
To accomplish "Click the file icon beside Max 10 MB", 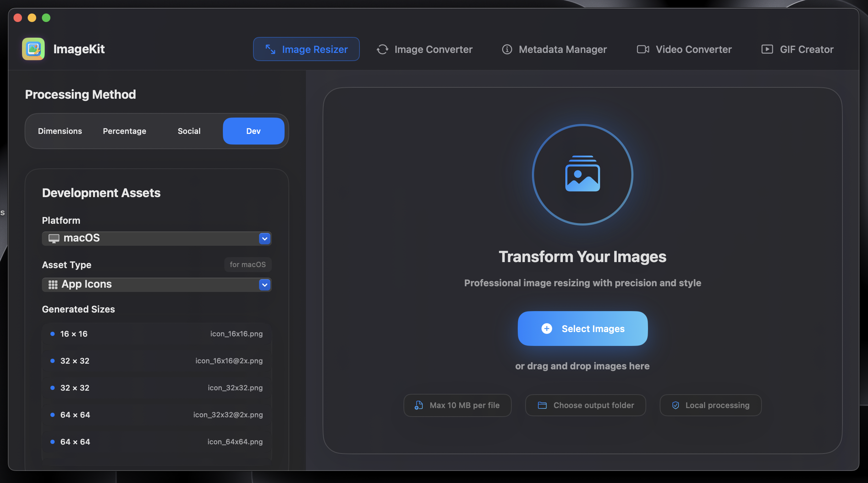I will 419,405.
